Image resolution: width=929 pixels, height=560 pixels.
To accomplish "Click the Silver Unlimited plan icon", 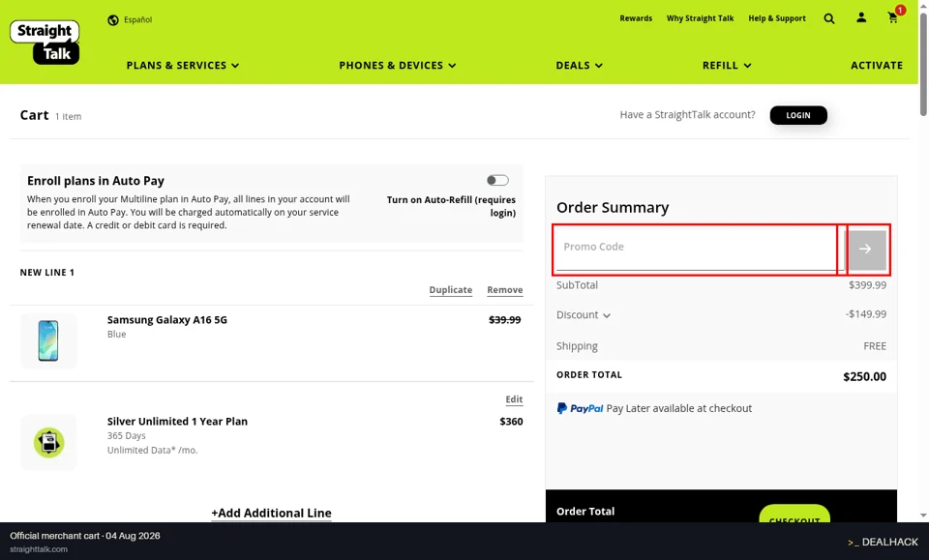I will click(x=48, y=443).
